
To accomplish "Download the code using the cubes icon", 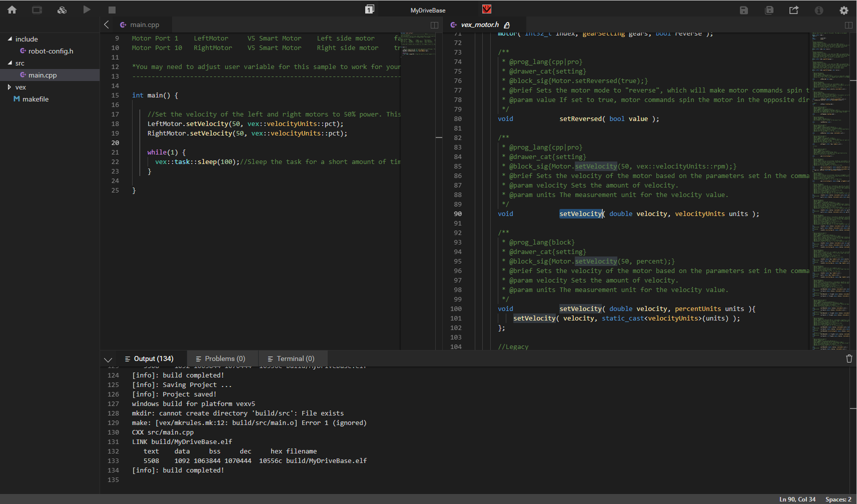I will point(61,9).
